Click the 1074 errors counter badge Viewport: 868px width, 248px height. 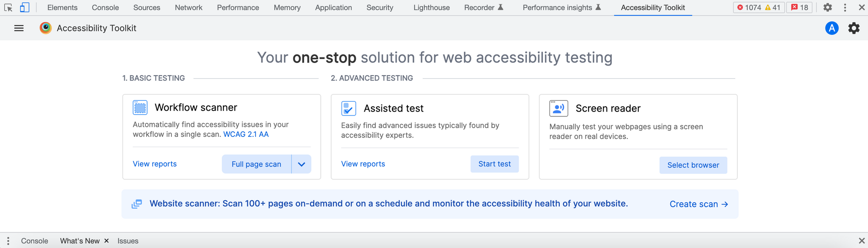749,8
